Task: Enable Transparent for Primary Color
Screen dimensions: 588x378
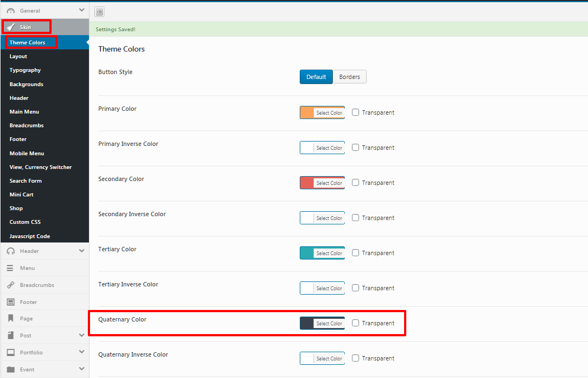Action: point(356,112)
